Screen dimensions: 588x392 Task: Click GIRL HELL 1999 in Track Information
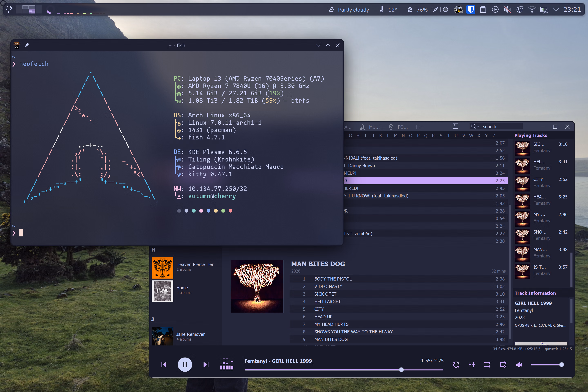(x=533, y=303)
